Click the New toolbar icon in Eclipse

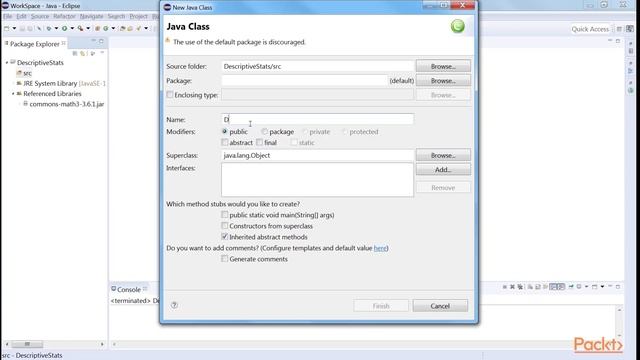click(x=7, y=29)
